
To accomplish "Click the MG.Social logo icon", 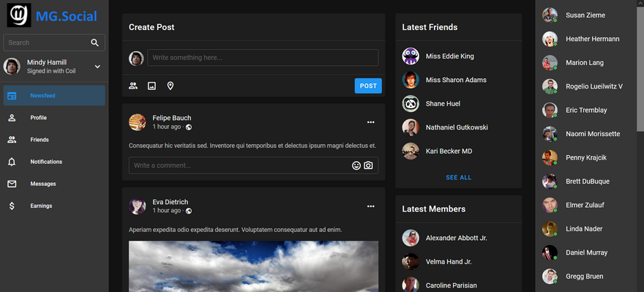I will pyautogui.click(x=18, y=15).
